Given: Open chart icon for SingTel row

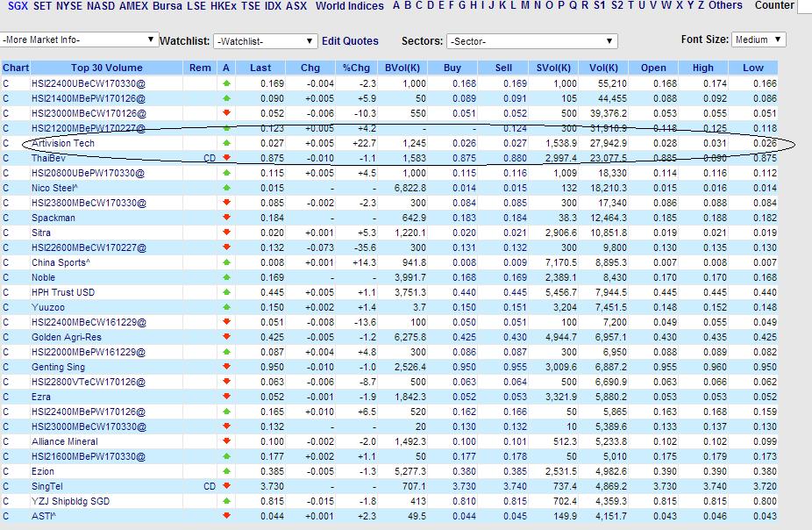Looking at the screenshot, I should (5, 486).
